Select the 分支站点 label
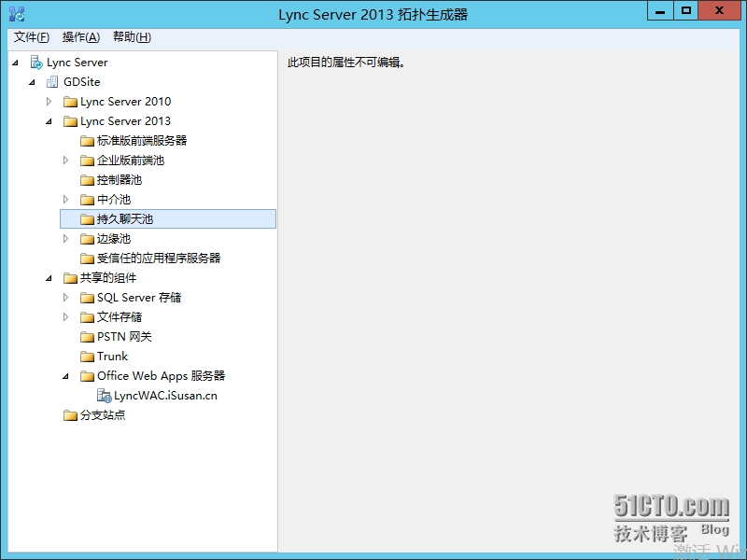 [103, 415]
